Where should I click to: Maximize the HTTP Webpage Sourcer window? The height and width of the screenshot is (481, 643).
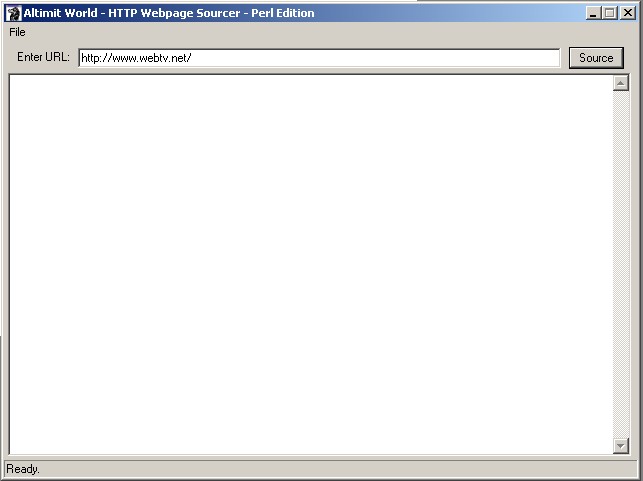(x=610, y=13)
